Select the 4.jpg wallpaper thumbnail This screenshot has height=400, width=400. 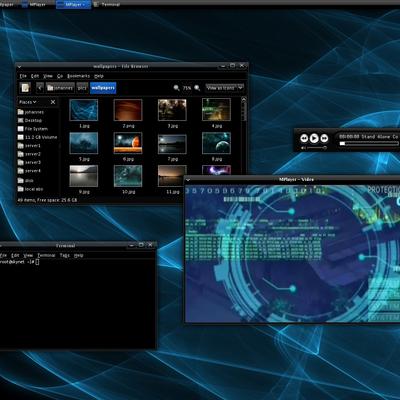coord(216,110)
